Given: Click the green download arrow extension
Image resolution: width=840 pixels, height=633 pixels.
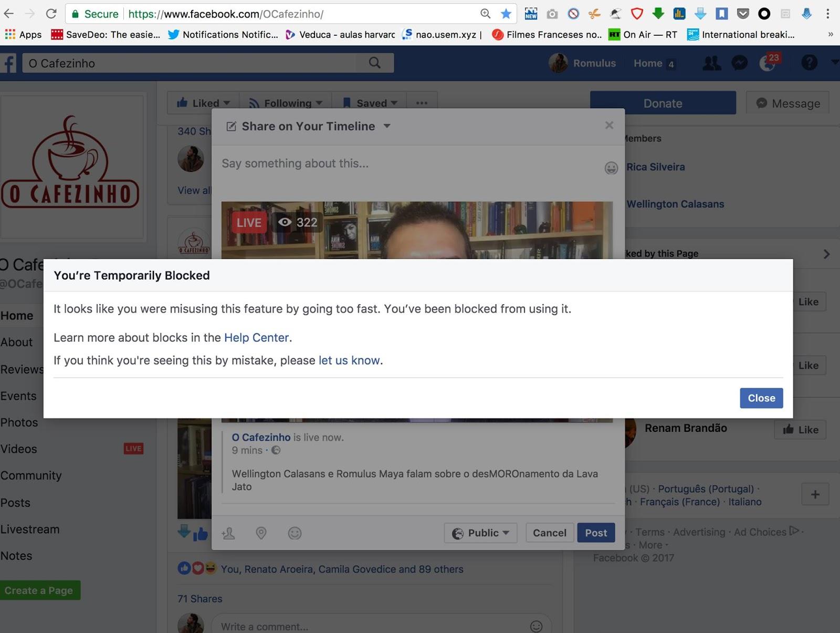Looking at the screenshot, I should click(658, 14).
